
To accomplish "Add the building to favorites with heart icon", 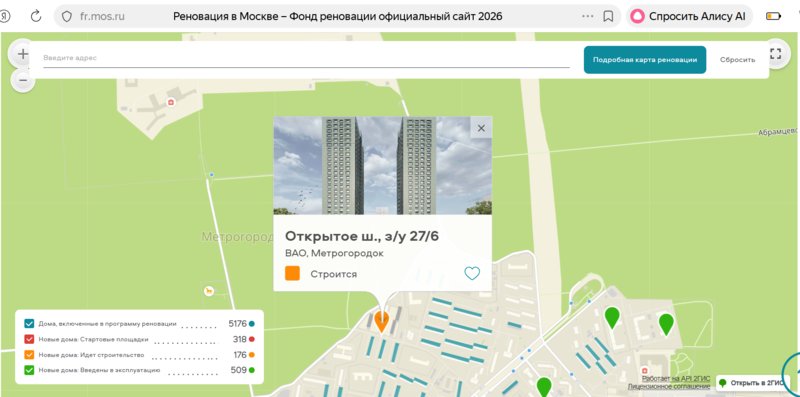I will [472, 274].
